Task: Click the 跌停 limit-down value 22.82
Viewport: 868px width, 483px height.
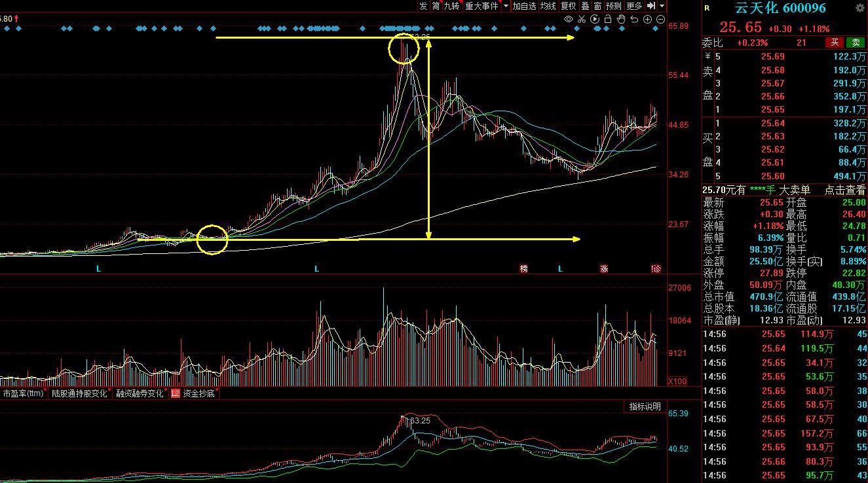Action: tap(854, 274)
